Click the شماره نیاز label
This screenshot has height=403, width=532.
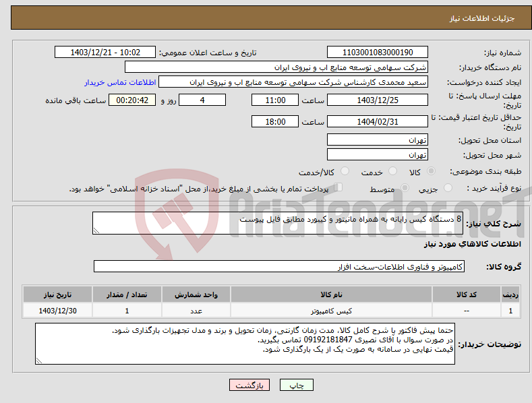[x=502, y=53]
